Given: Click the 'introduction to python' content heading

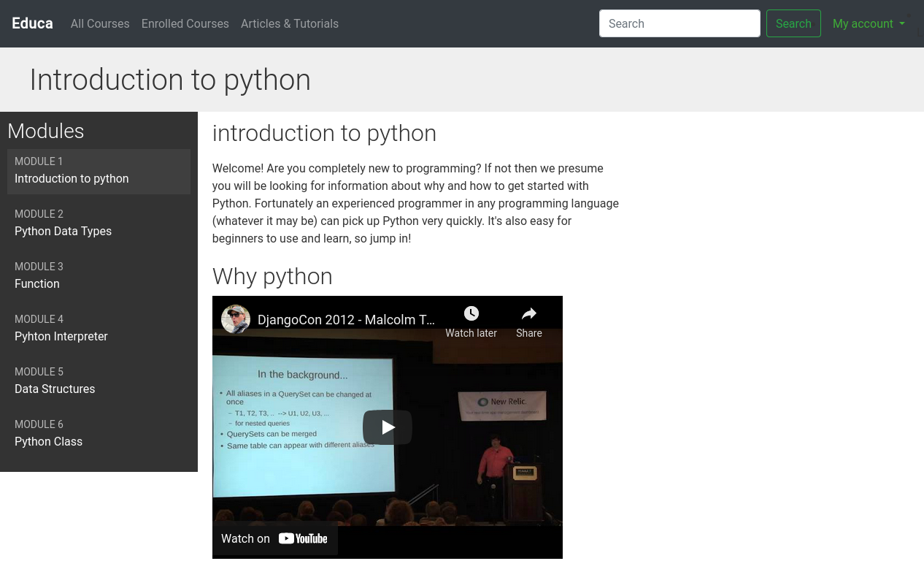Looking at the screenshot, I should (324, 134).
